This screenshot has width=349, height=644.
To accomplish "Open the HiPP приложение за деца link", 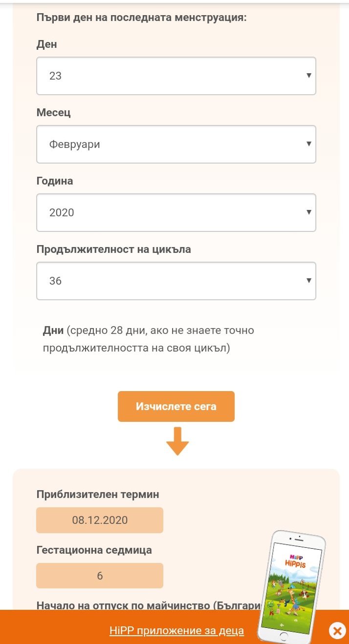I will coord(176,631).
